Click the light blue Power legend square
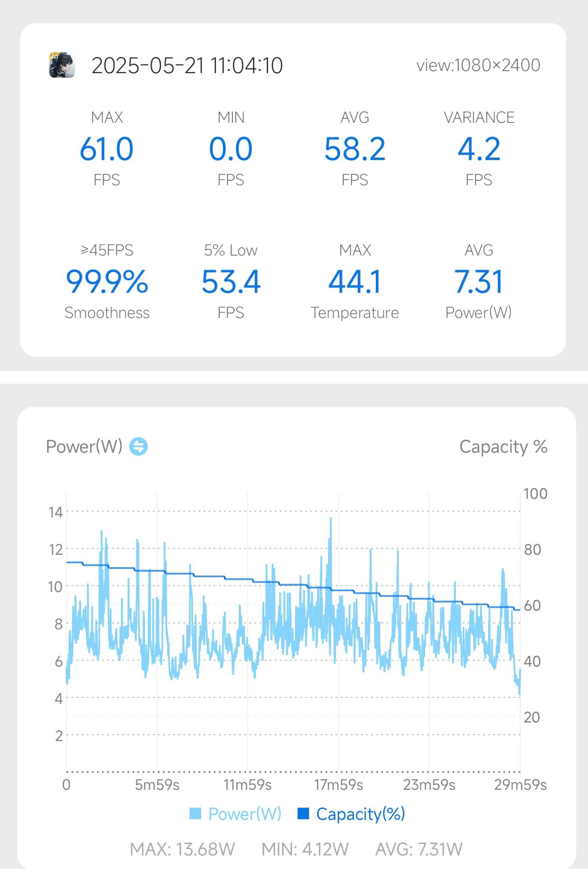 point(195,814)
